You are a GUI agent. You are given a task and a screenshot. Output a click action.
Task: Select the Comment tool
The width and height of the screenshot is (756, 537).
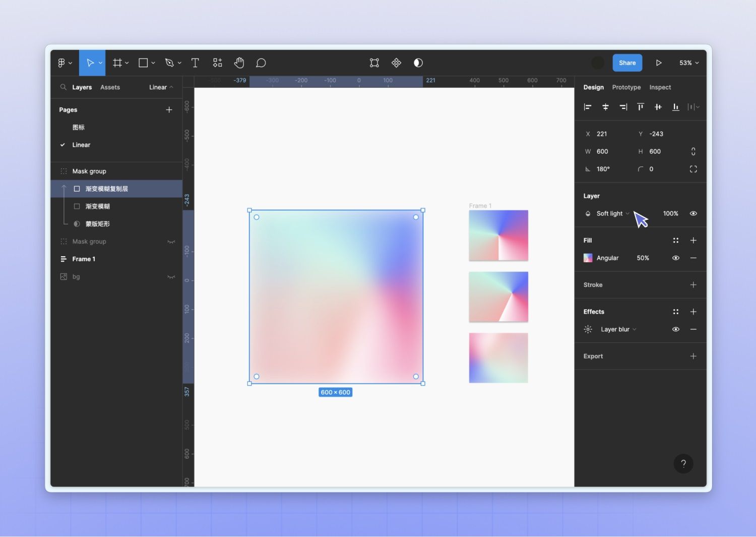point(261,63)
